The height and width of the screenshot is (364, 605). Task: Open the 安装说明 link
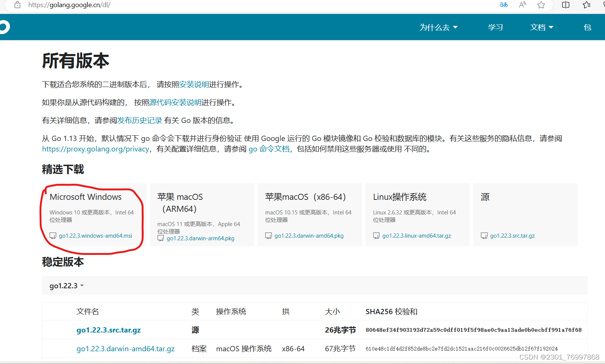[x=195, y=84]
